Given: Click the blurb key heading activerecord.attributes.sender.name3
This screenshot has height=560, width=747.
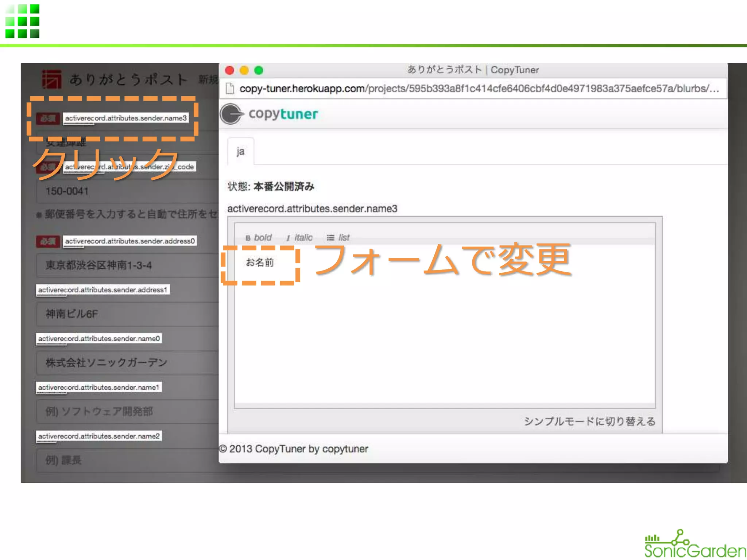Looking at the screenshot, I should coord(312,209).
